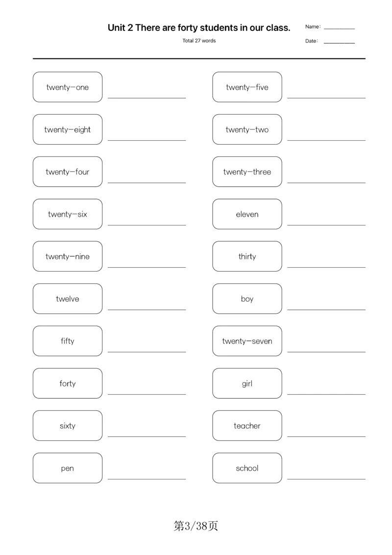Click the twenty-one word box
Image resolution: width=392 pixels, height=555 pixels.
(x=68, y=87)
